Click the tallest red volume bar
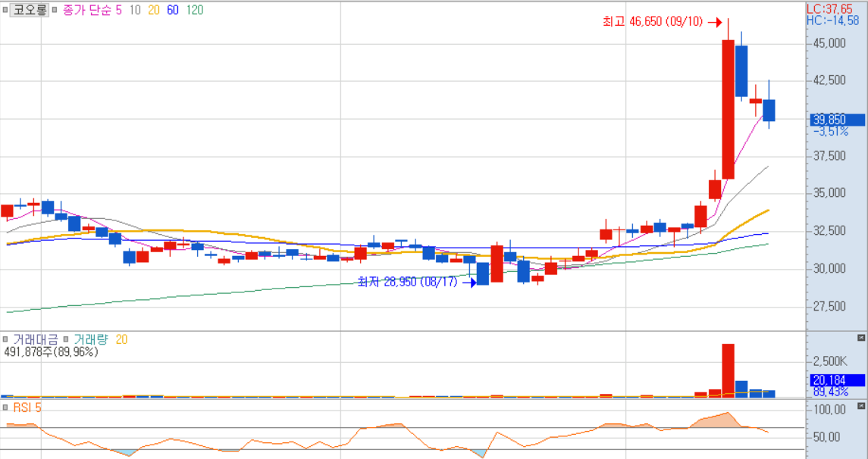The width and height of the screenshot is (868, 459). (x=728, y=370)
